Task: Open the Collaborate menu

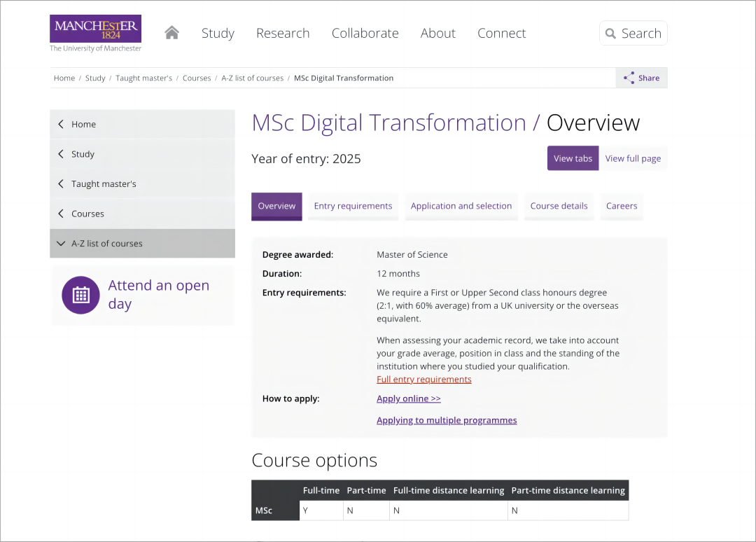Action: tap(365, 34)
